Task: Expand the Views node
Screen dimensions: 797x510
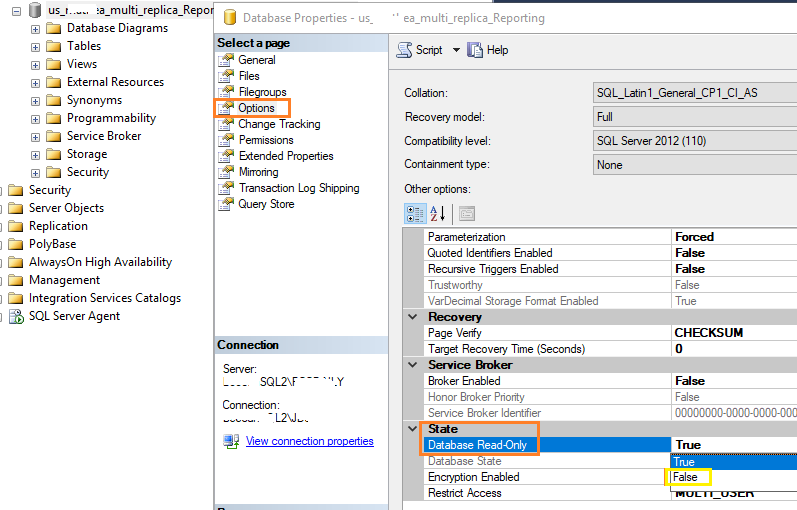Action: pos(35,65)
